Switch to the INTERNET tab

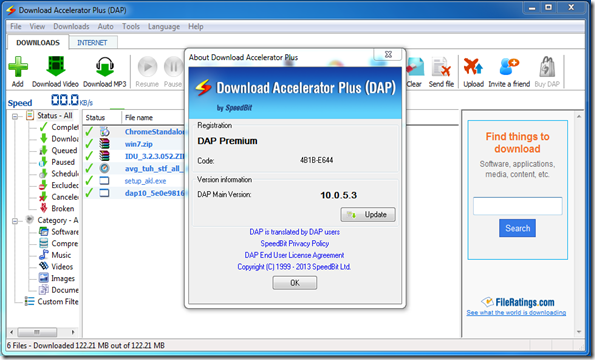coord(92,42)
